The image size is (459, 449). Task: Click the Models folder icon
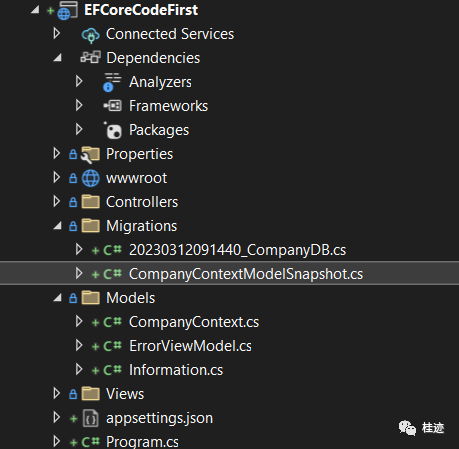pos(91,298)
